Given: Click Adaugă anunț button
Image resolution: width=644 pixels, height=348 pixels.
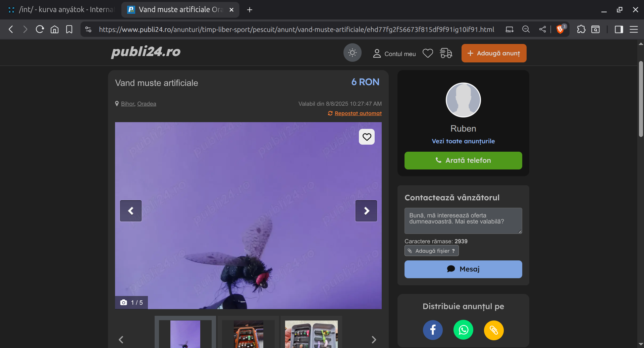Looking at the screenshot, I should coord(494,53).
